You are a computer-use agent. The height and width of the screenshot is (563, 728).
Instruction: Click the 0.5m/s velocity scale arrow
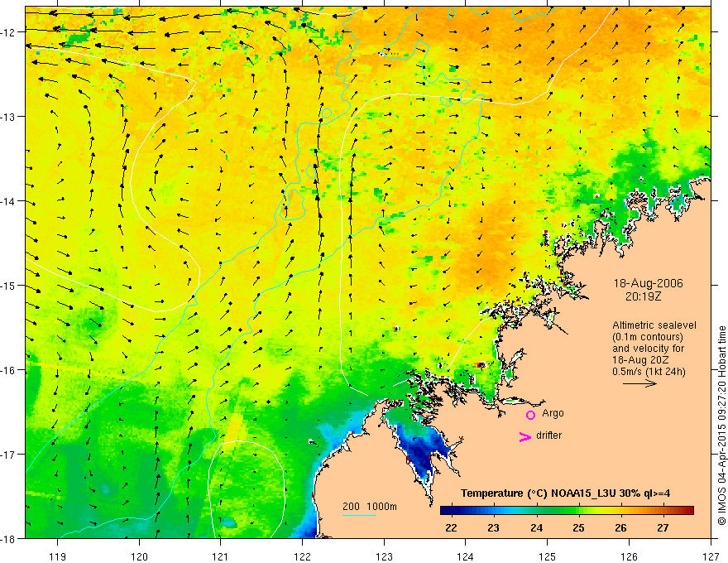[639, 383]
